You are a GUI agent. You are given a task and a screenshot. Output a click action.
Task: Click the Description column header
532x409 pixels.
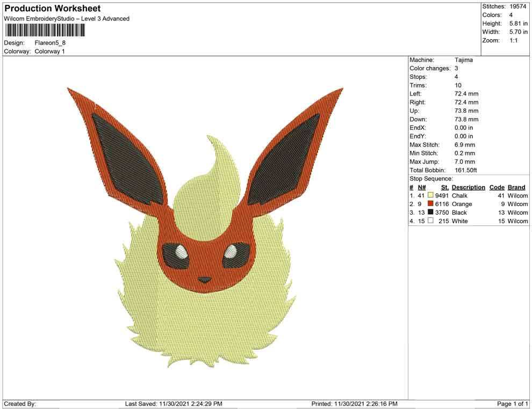pos(468,187)
